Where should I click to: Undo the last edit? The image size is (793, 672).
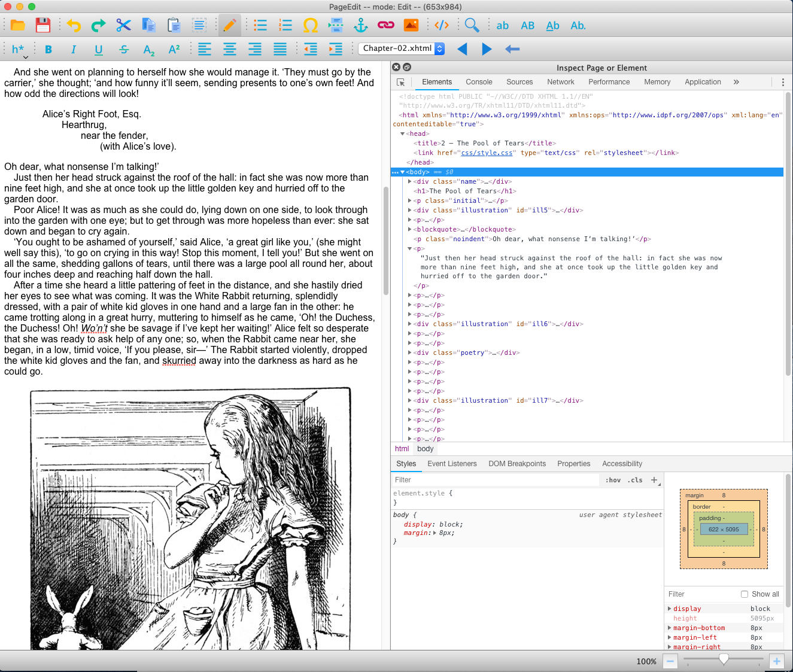74,25
